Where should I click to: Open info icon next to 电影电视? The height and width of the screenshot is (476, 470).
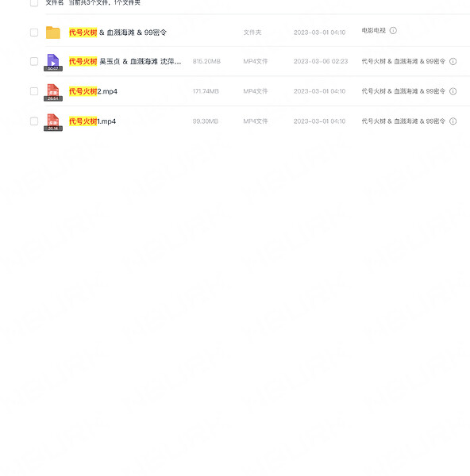pyautogui.click(x=393, y=30)
